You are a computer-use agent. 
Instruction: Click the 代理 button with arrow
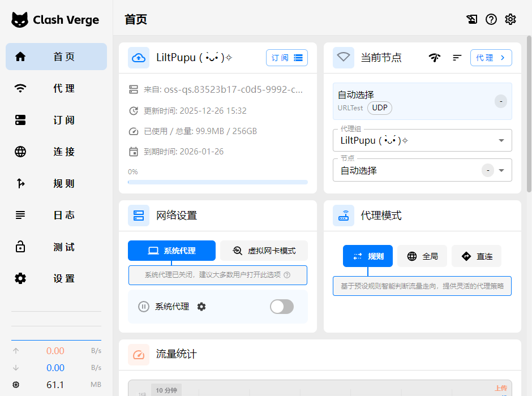click(491, 58)
